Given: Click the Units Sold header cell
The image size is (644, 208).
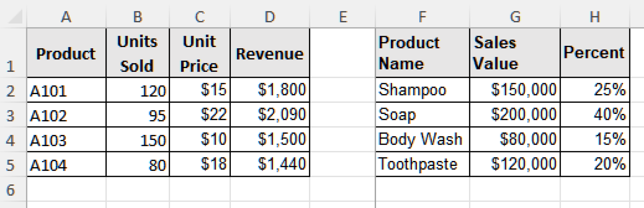Looking at the screenshot, I should (x=137, y=53).
